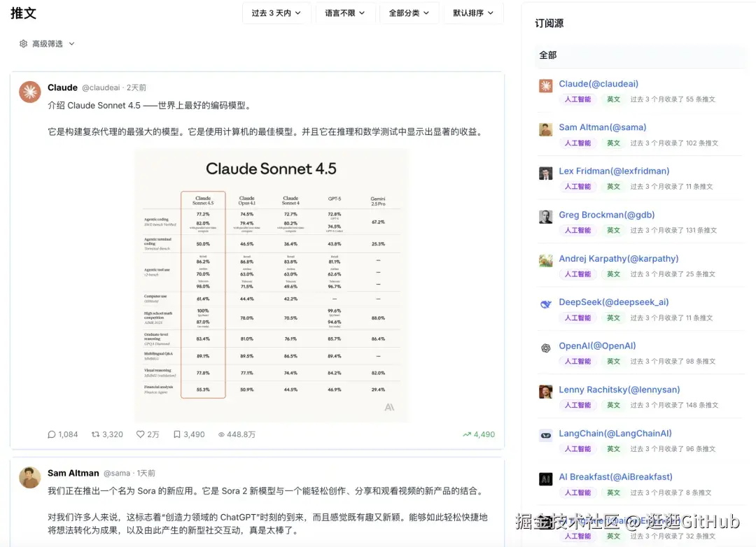756x547 pixels.
Task: Click the view-count eye icon showing 448.8万
Action: [221, 434]
